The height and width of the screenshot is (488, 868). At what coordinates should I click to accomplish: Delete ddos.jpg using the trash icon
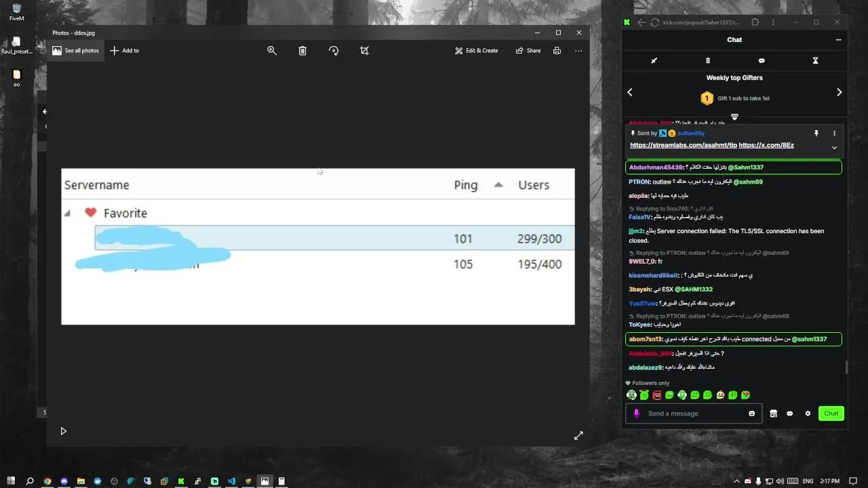tap(302, 50)
